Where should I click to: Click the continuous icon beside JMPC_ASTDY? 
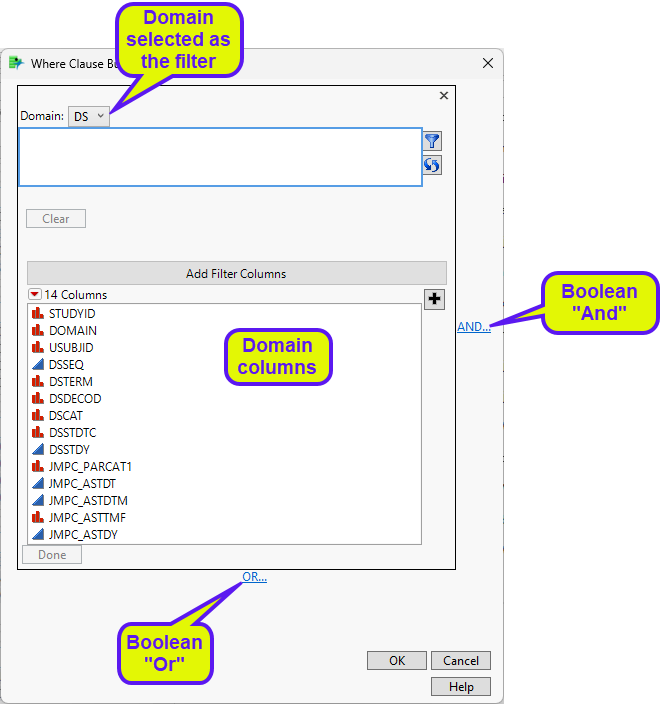tap(38, 534)
